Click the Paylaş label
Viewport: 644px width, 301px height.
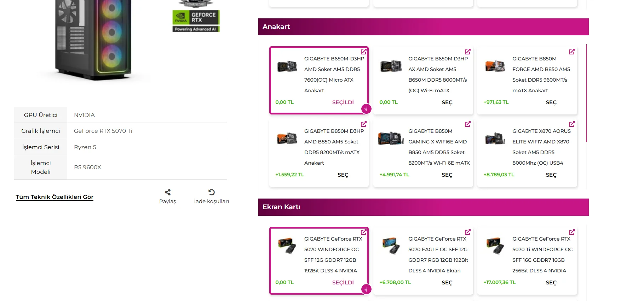point(168,201)
